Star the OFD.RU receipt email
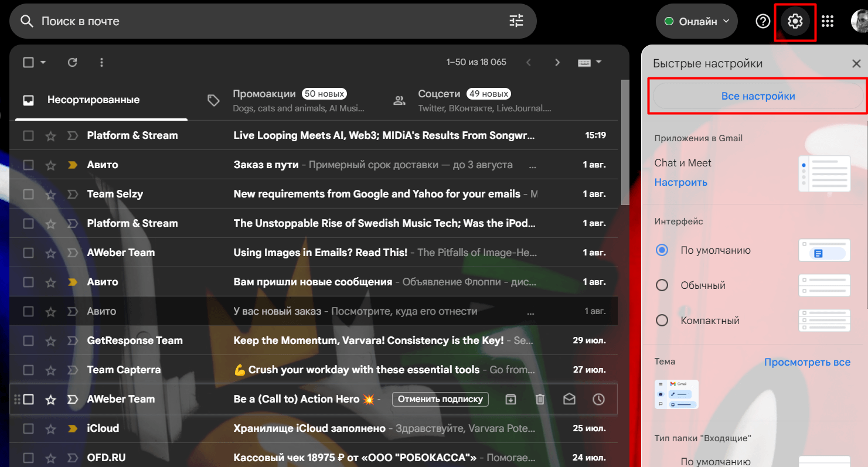This screenshot has height=467, width=868. pyautogui.click(x=50, y=458)
